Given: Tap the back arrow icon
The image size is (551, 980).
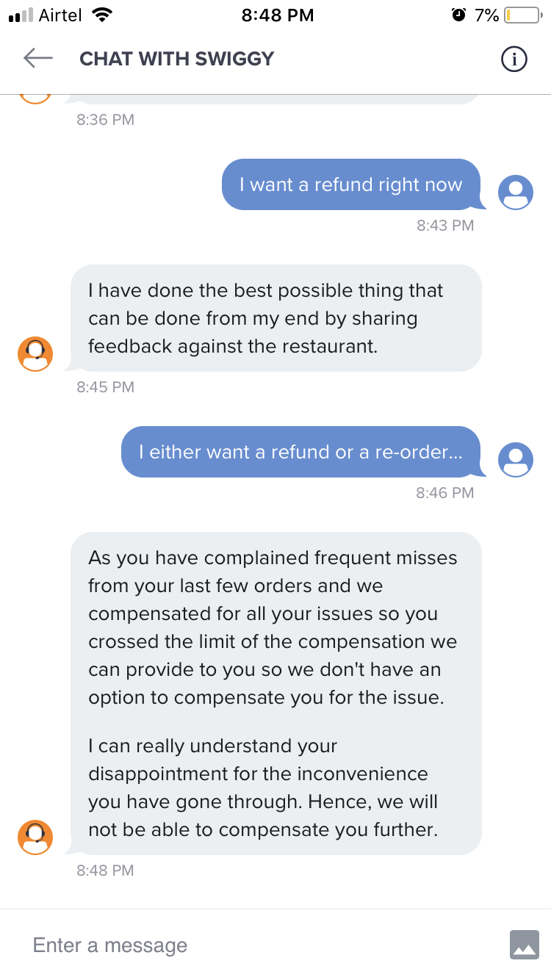Looking at the screenshot, I should click(x=38, y=58).
